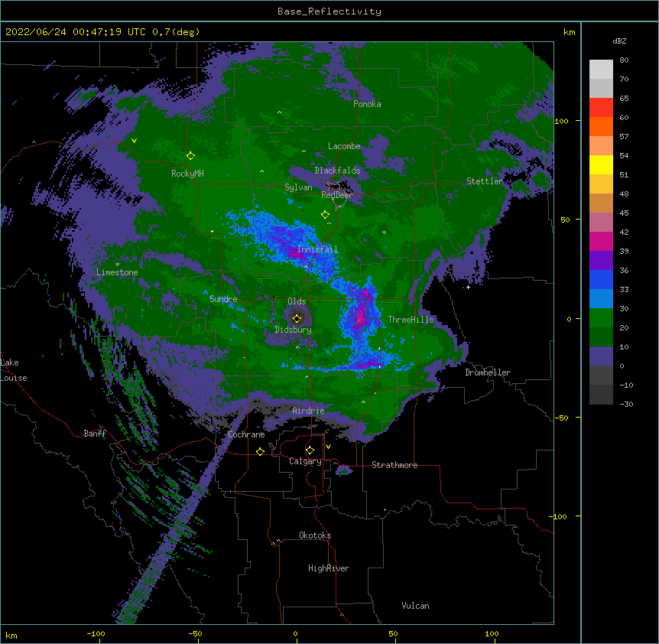The image size is (659, 644).
Task: Click the ThreeHills city label
Action: click(x=411, y=320)
